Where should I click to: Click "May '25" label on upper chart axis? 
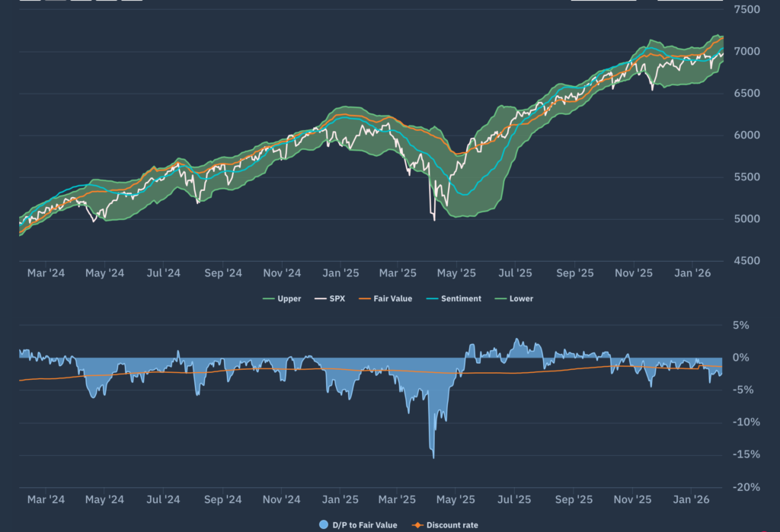pos(456,273)
